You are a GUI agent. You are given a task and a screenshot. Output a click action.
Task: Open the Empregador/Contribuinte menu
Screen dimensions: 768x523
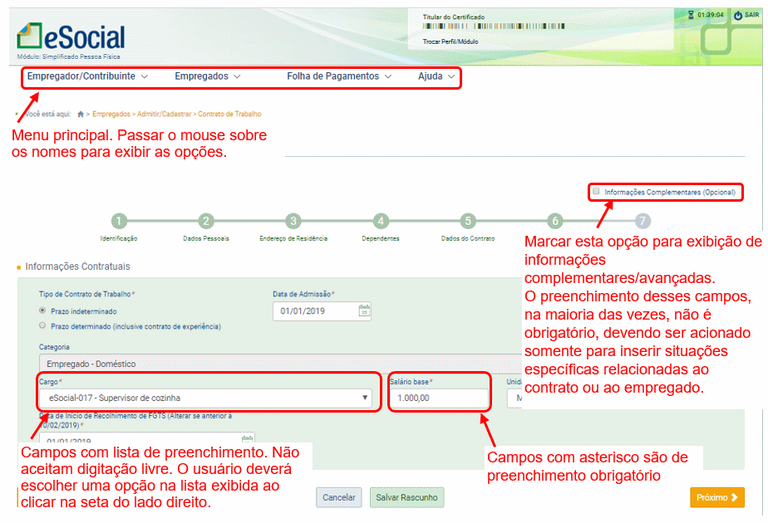[87, 76]
